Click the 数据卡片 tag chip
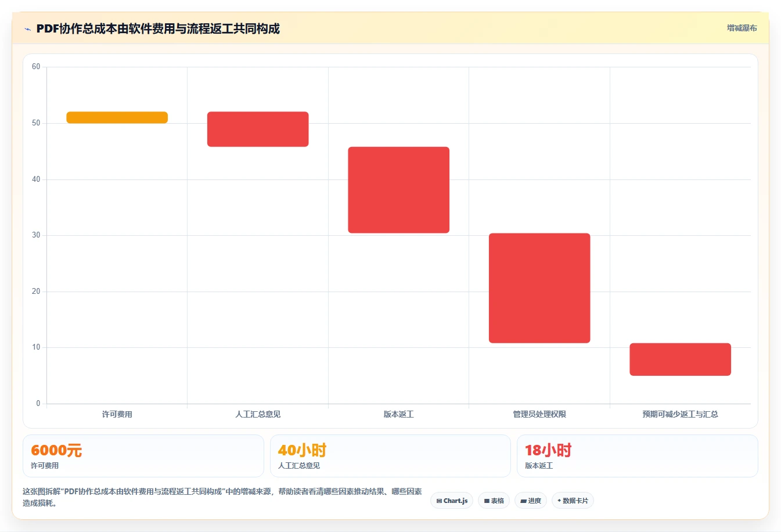 [573, 501]
